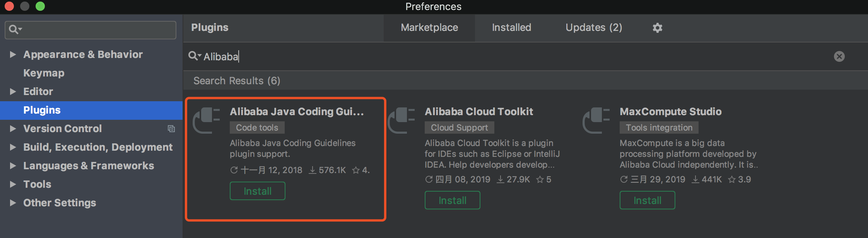Click the settings sidebar search magnifier icon

(x=15, y=29)
